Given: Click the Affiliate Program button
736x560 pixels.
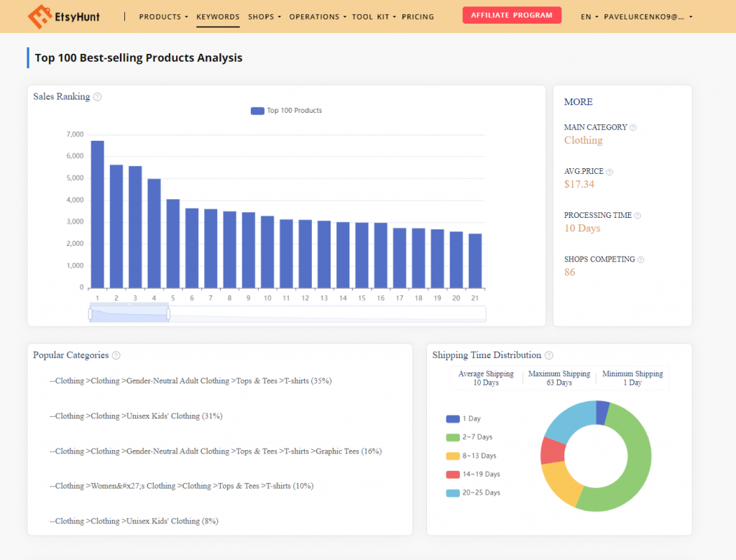Looking at the screenshot, I should (512, 15).
